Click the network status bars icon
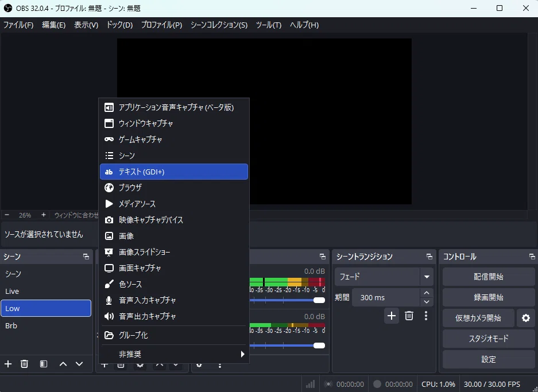 pyautogui.click(x=310, y=384)
